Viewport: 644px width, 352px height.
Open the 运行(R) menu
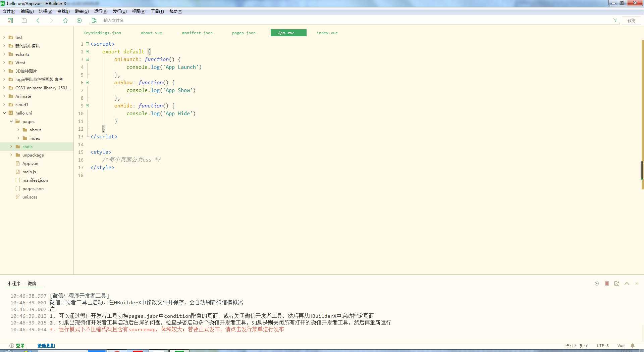tap(101, 11)
